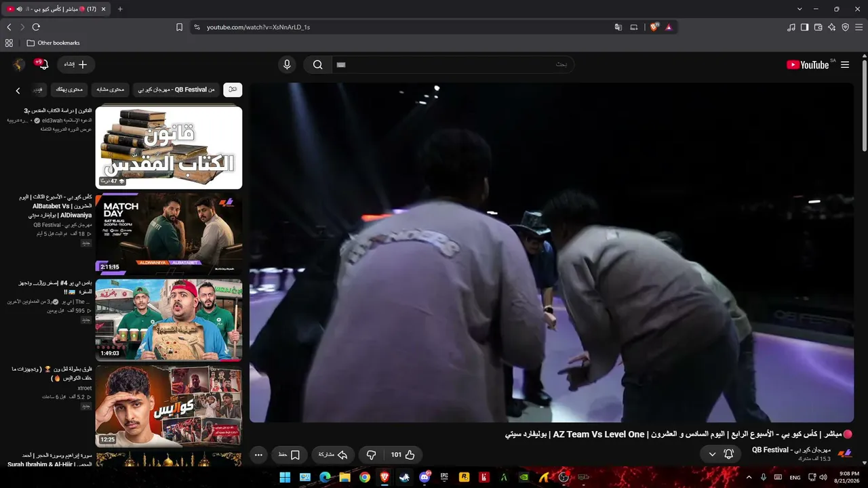Click the YouTube search magnifier button
868x488 pixels.
[x=317, y=65]
